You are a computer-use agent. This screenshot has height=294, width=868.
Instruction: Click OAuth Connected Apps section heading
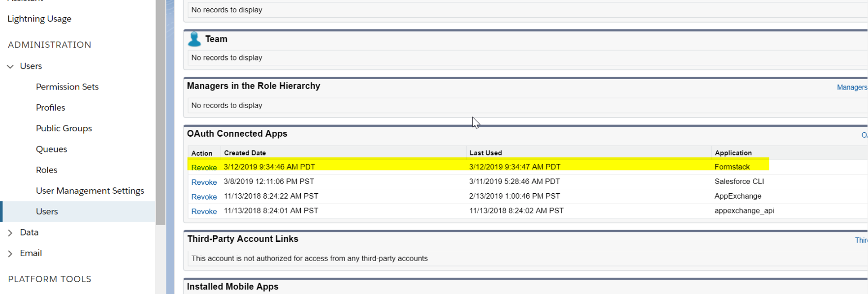pos(237,134)
